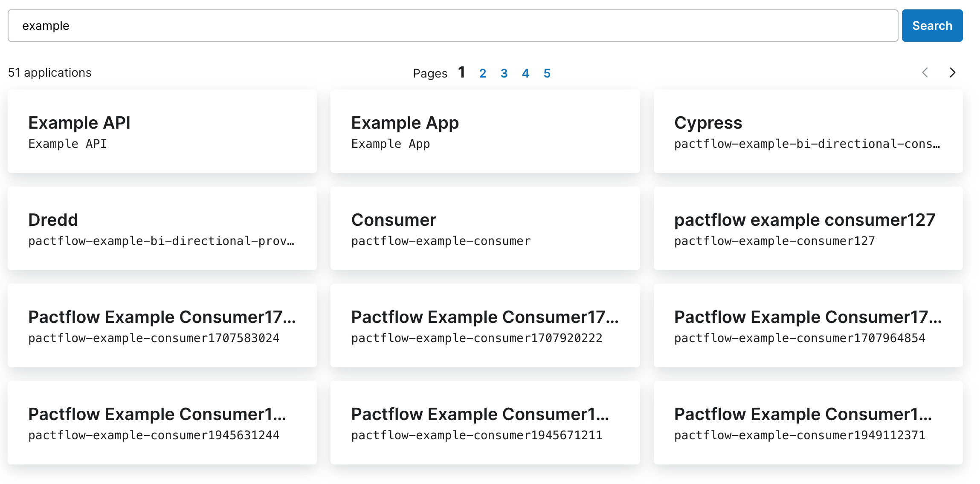Jump to results page 2
The image size is (980, 484).
[x=483, y=73]
